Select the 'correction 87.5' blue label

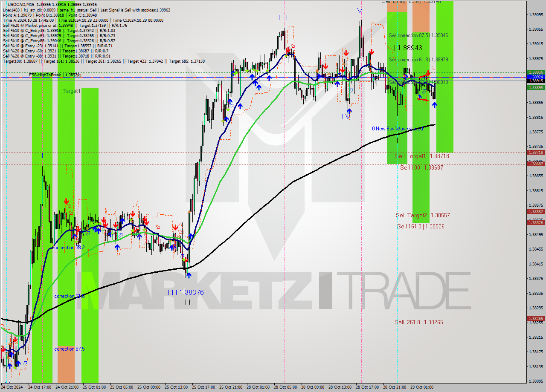point(70,349)
